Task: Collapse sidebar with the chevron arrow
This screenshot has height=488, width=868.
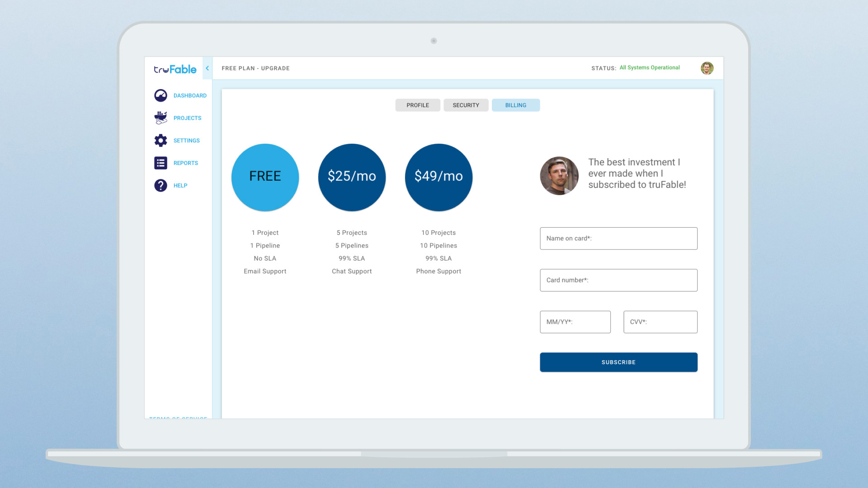Action: (207, 68)
